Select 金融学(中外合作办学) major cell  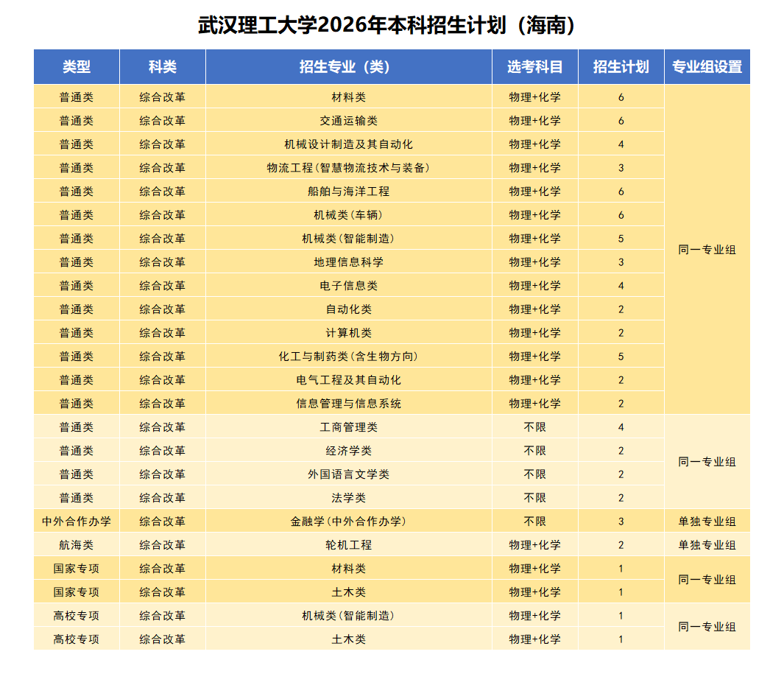point(348,521)
